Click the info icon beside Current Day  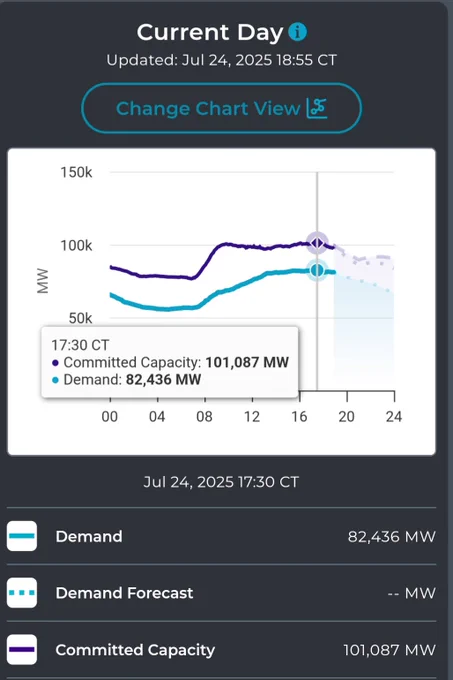[x=297, y=32]
